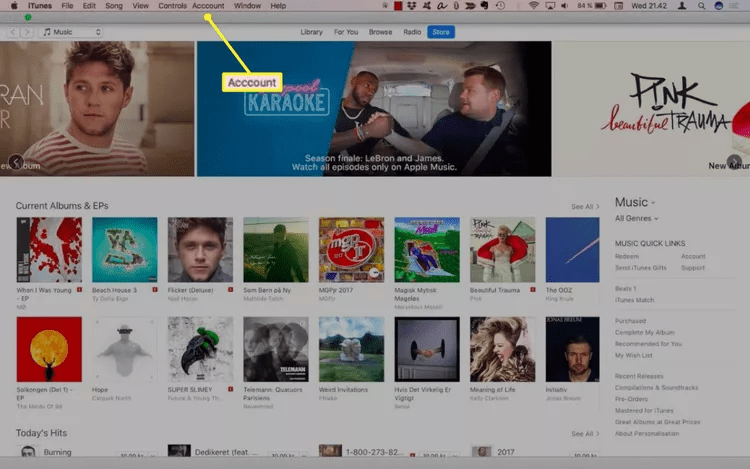750x469 pixels.
Task: Go forward with the right arrow button
Action: tap(27, 32)
